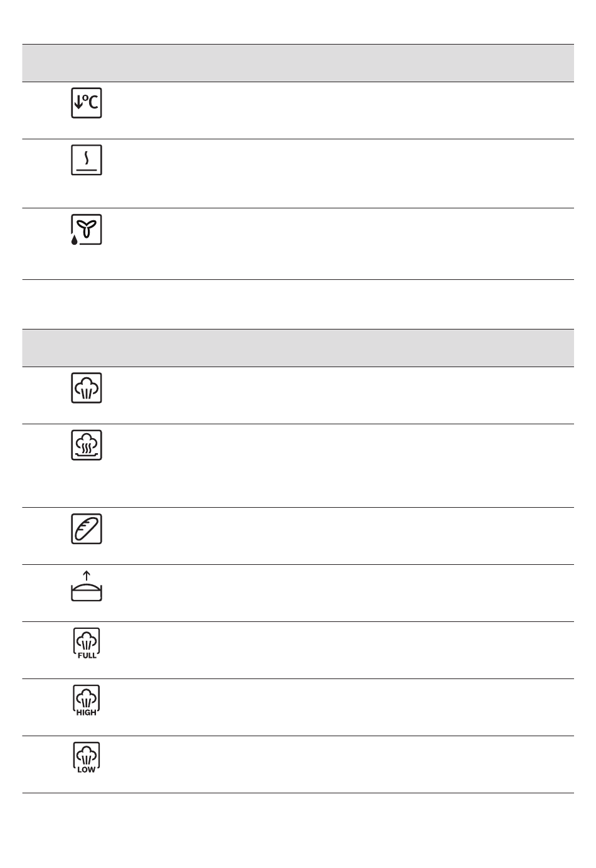The height and width of the screenshot is (868, 596).
Task: Select the empty row area beside LOW steam icon
Action: pos(348,764)
